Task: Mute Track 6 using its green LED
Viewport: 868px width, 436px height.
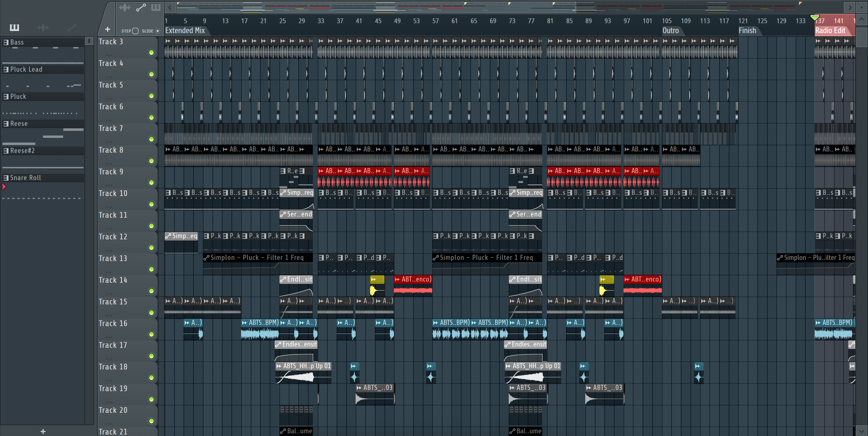Action: [x=151, y=117]
